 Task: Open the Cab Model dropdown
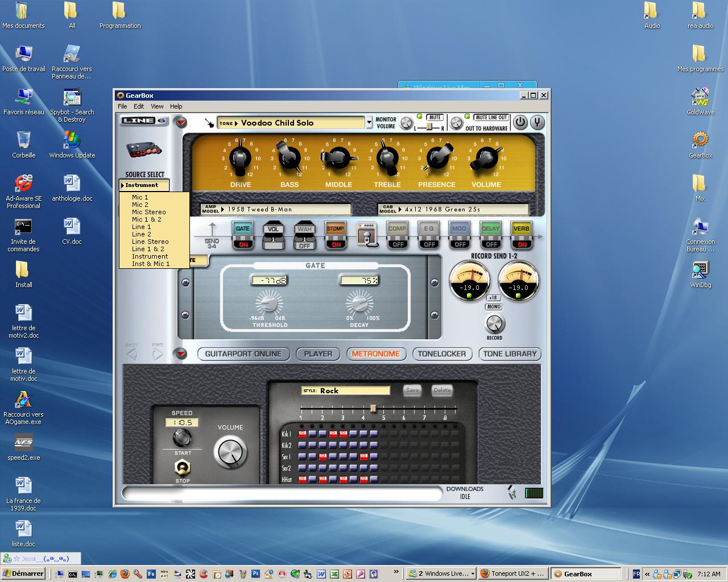click(x=453, y=209)
